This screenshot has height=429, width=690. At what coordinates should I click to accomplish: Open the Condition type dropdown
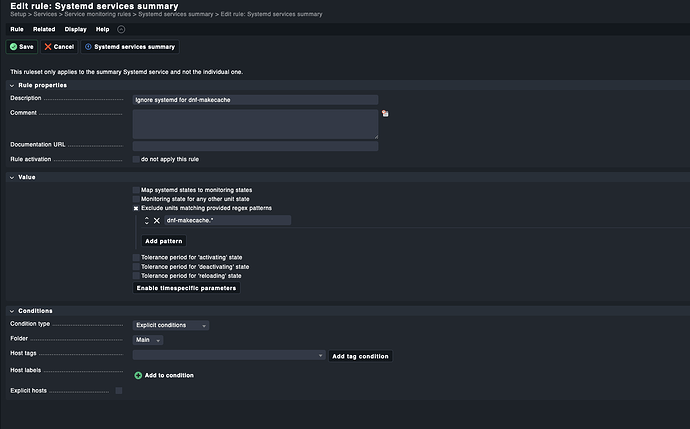[x=171, y=325]
